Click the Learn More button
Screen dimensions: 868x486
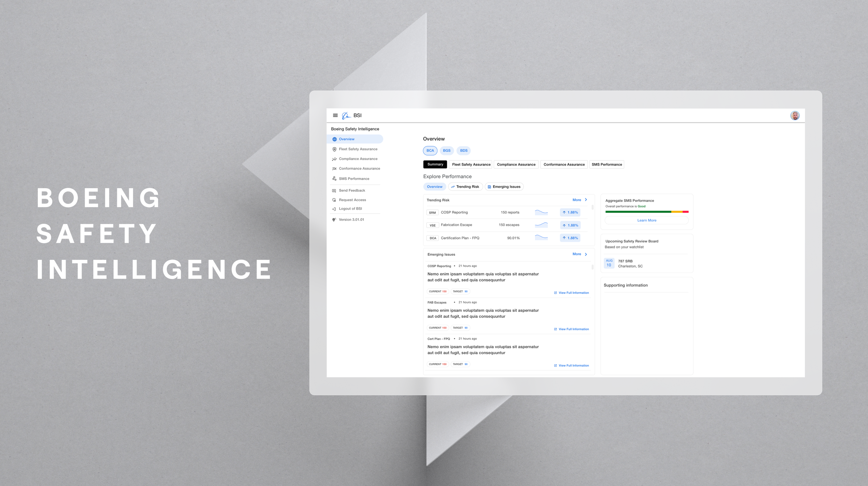click(x=646, y=220)
